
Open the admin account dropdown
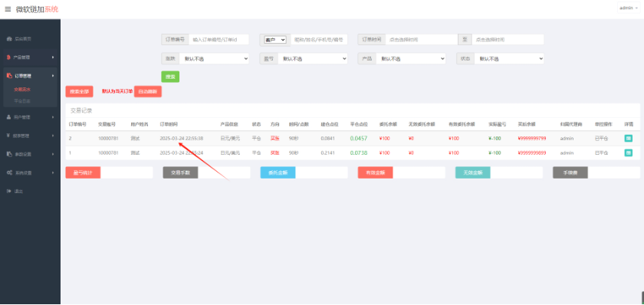click(x=629, y=8)
